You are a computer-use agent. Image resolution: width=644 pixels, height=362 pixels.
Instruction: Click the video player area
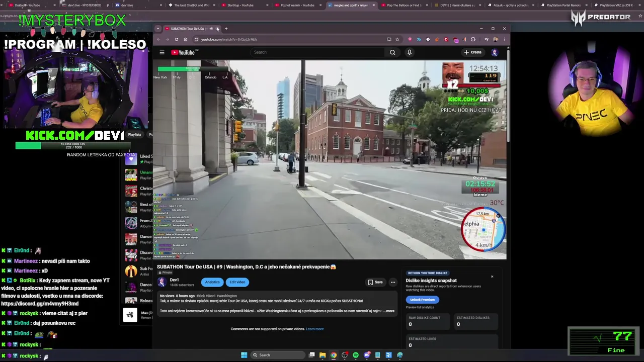point(330,160)
